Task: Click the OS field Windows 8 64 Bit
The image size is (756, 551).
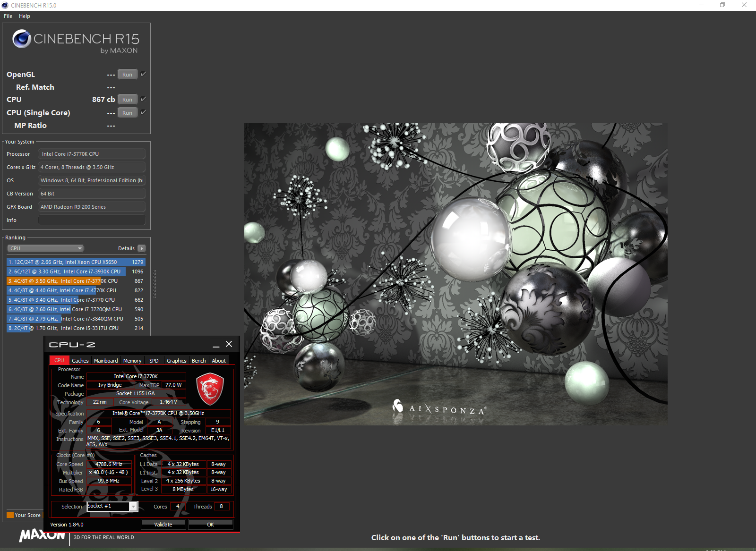Action: 92,180
